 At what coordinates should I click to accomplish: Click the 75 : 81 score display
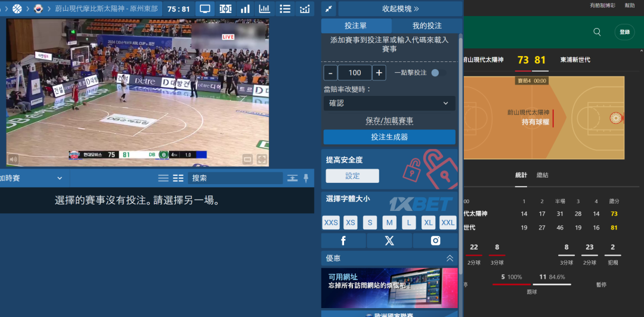179,8
